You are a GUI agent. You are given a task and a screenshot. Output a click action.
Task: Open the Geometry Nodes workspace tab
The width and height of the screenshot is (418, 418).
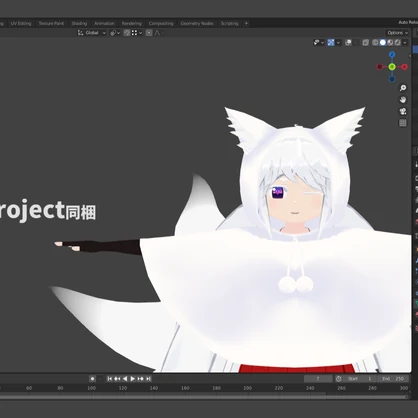tap(197, 23)
